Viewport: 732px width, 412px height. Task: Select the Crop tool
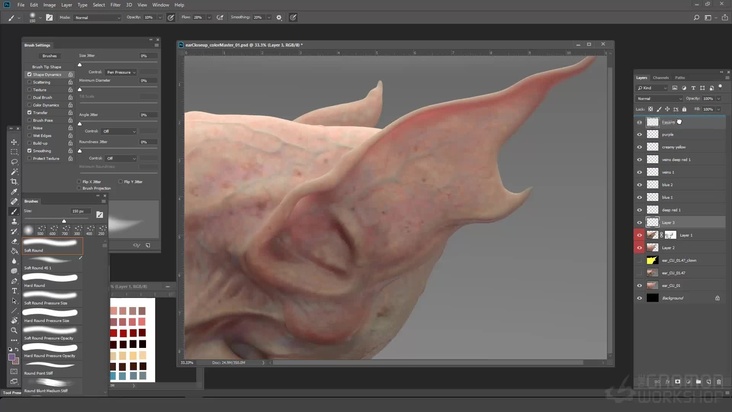14,182
